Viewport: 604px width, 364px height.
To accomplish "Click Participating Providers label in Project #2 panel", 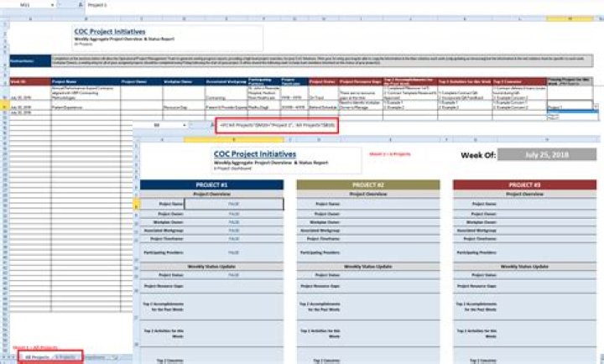I will tap(320, 252).
